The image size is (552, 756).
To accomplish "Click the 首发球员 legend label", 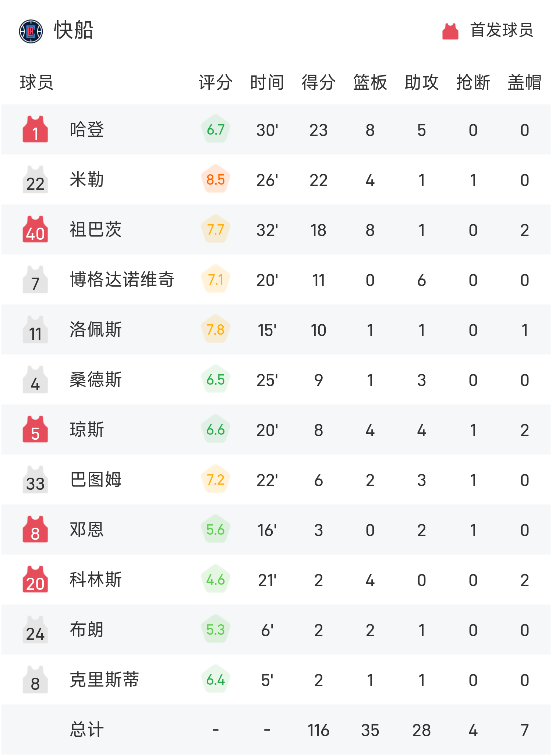I will coord(502,30).
